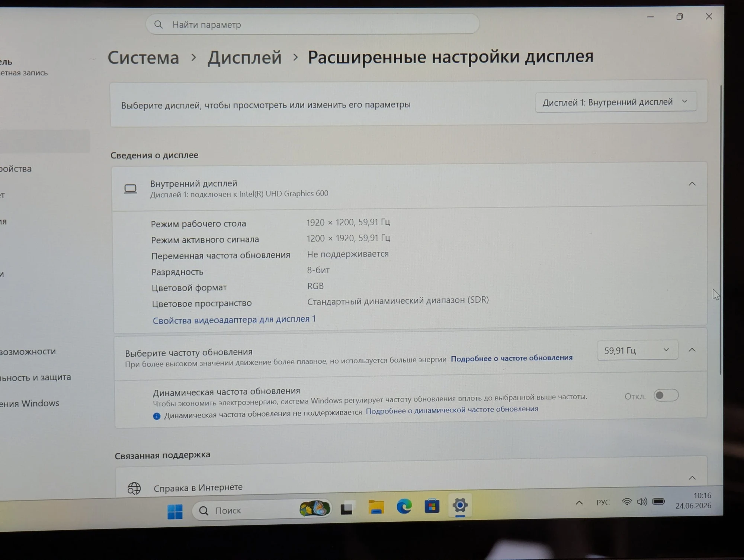744x560 pixels.
Task: Click the info icon for dynamic refresh
Action: point(157,416)
